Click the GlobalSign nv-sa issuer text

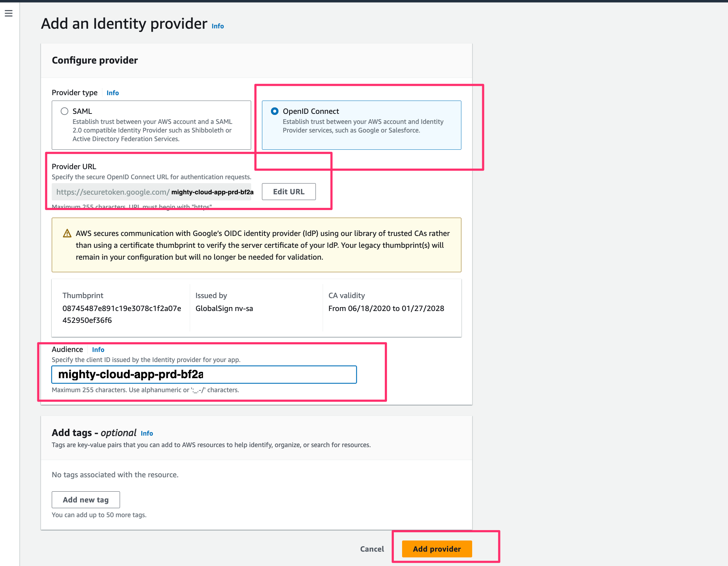(224, 308)
